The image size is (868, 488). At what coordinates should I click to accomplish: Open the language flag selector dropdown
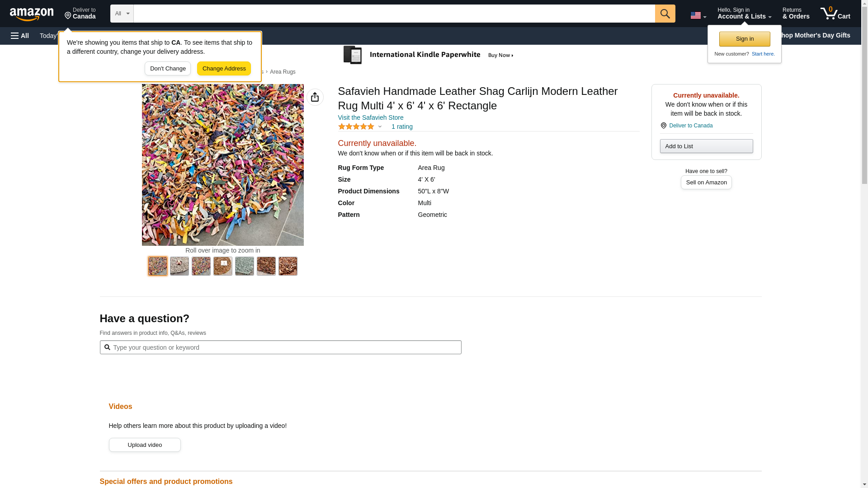698,15
